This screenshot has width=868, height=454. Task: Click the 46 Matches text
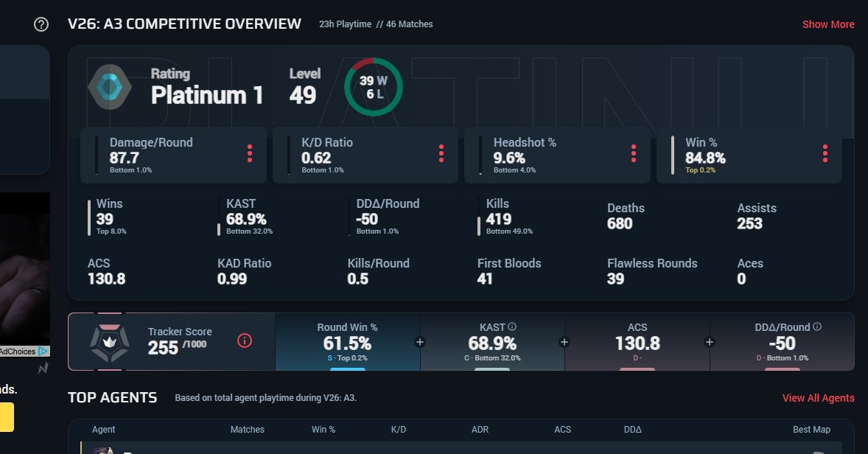pyautogui.click(x=409, y=24)
